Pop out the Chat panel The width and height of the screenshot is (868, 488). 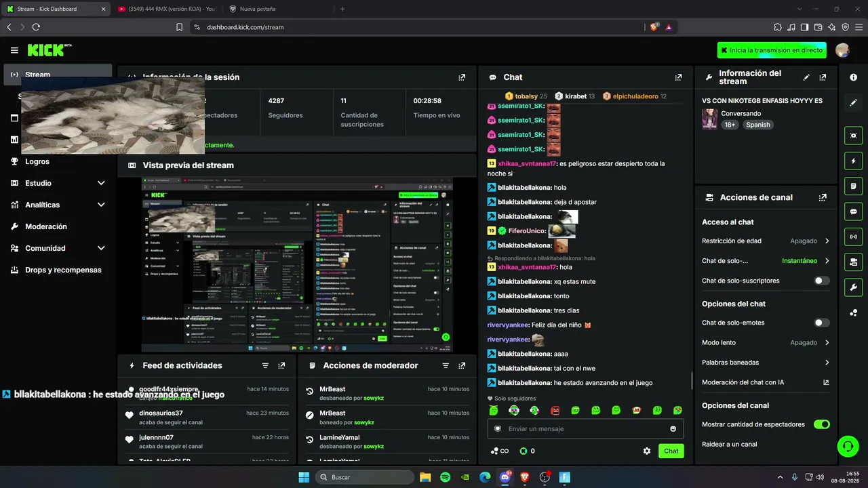tap(678, 77)
